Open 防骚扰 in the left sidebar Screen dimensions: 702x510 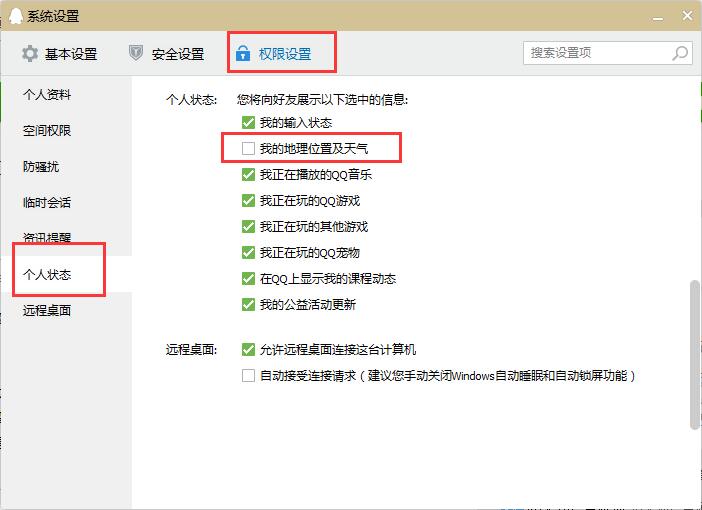click(x=41, y=167)
